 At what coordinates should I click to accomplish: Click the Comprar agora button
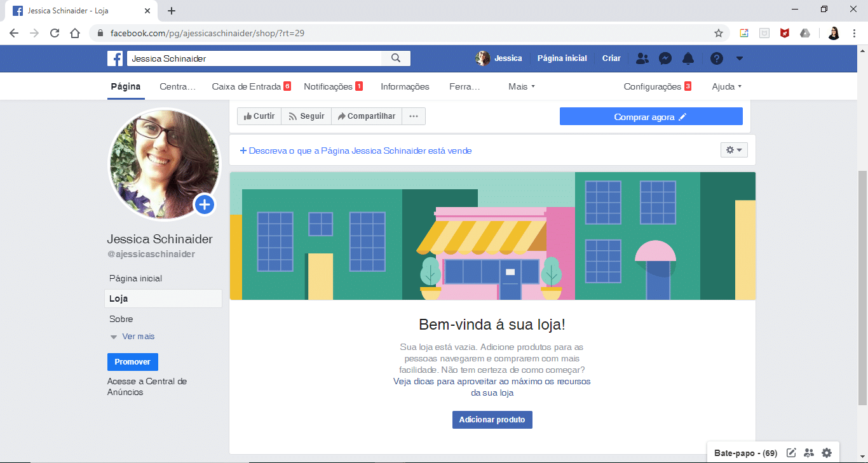651,116
